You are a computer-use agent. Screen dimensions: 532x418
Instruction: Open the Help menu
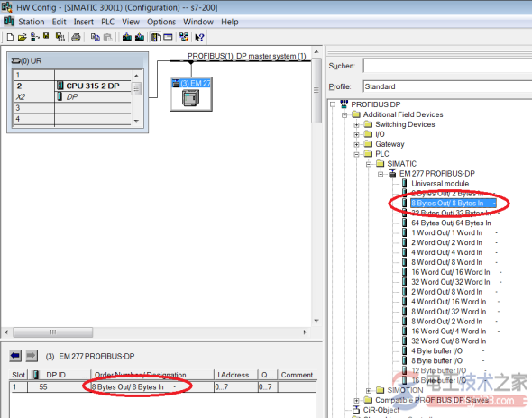(x=230, y=22)
